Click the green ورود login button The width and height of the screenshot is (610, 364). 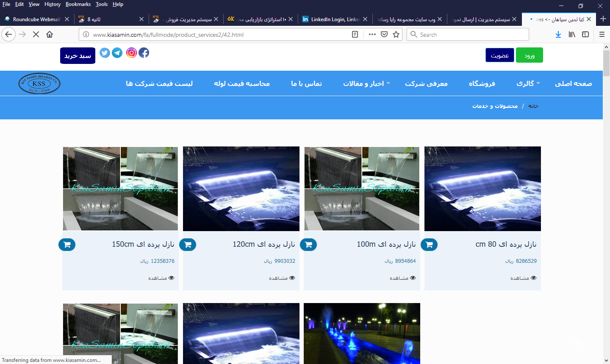click(530, 55)
